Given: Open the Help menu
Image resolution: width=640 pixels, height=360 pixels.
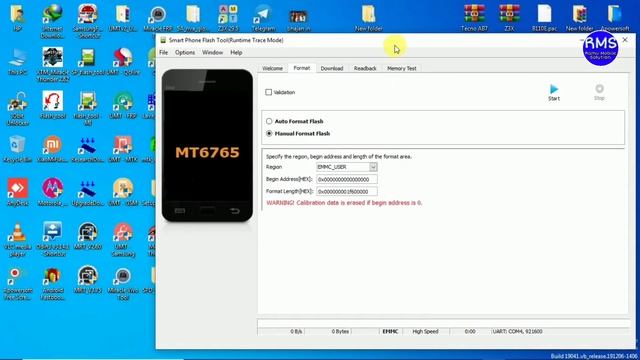Looking at the screenshot, I should (x=236, y=52).
